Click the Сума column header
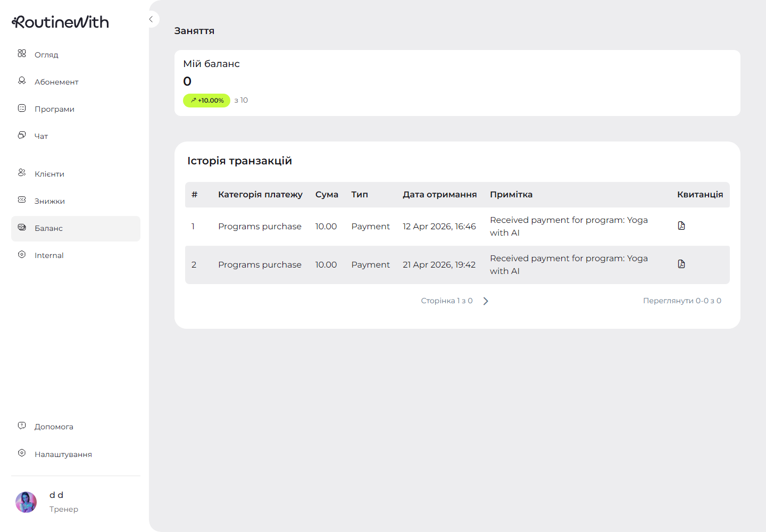Screen dimensions: 766x532 [327, 195]
